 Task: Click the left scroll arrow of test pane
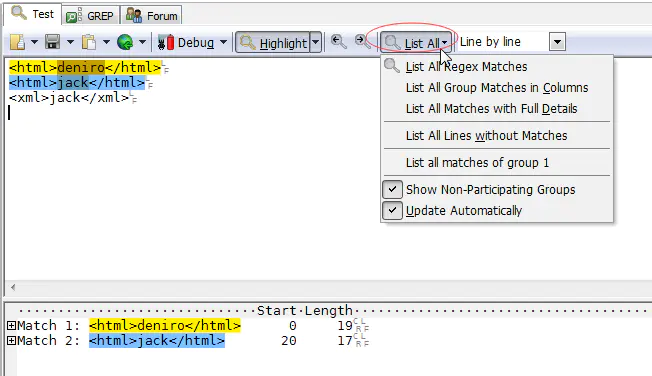13,287
